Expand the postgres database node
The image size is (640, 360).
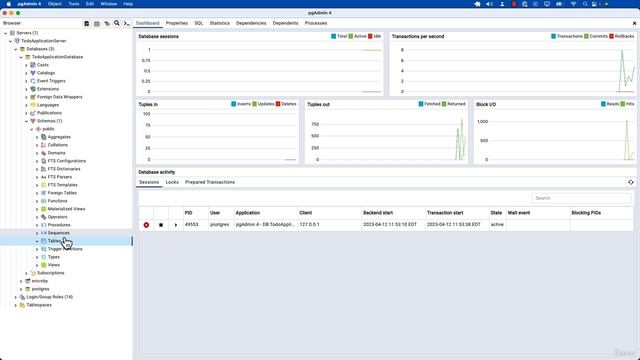[x=22, y=289]
